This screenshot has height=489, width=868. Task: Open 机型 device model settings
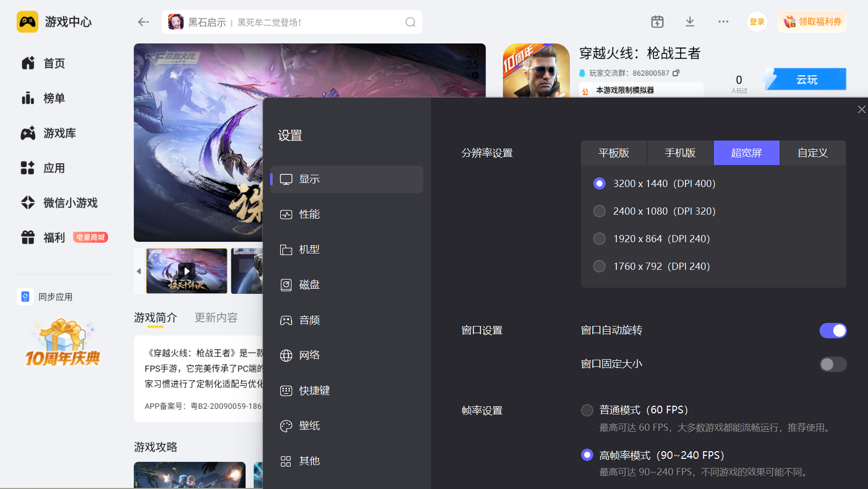pos(347,249)
